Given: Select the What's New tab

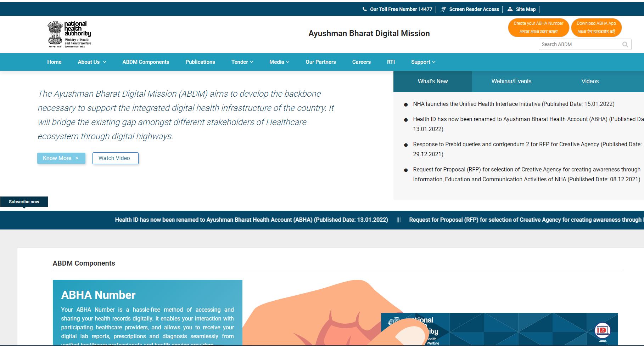Looking at the screenshot, I should pyautogui.click(x=432, y=81).
